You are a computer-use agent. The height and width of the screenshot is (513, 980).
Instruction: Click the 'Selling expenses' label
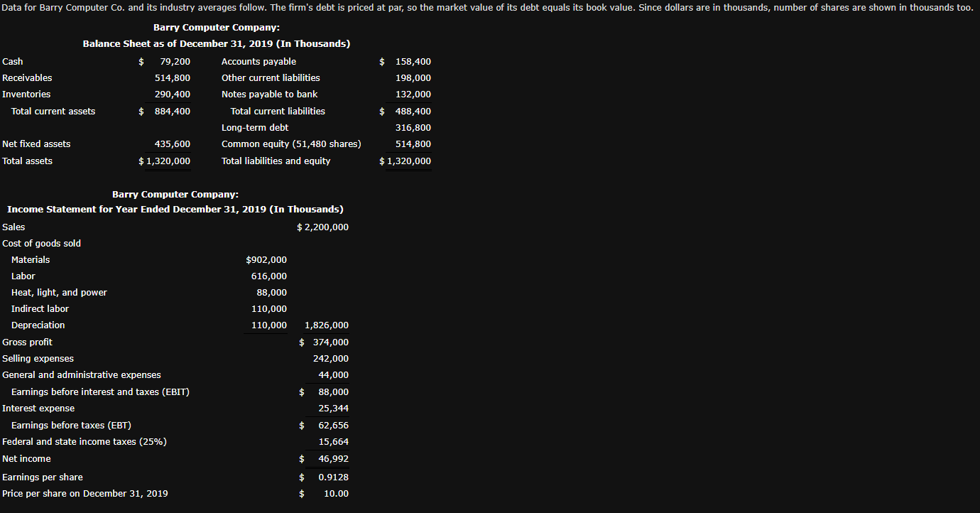pyautogui.click(x=38, y=359)
